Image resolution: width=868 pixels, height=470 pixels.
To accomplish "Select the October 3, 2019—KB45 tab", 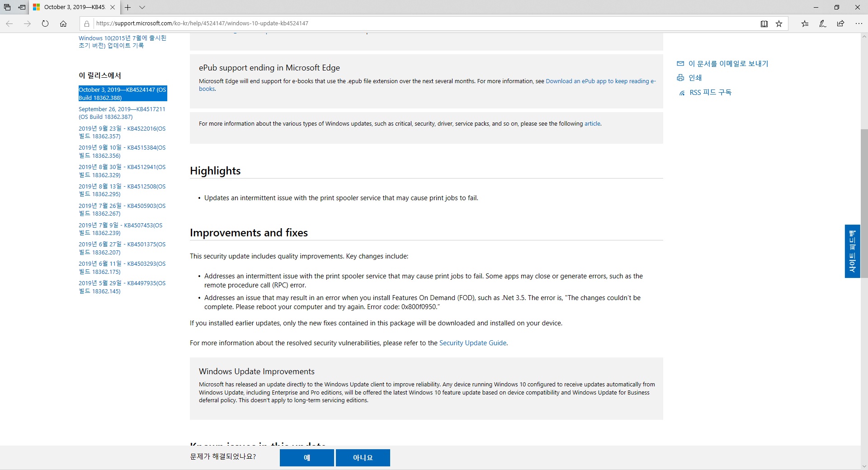I will [x=75, y=7].
